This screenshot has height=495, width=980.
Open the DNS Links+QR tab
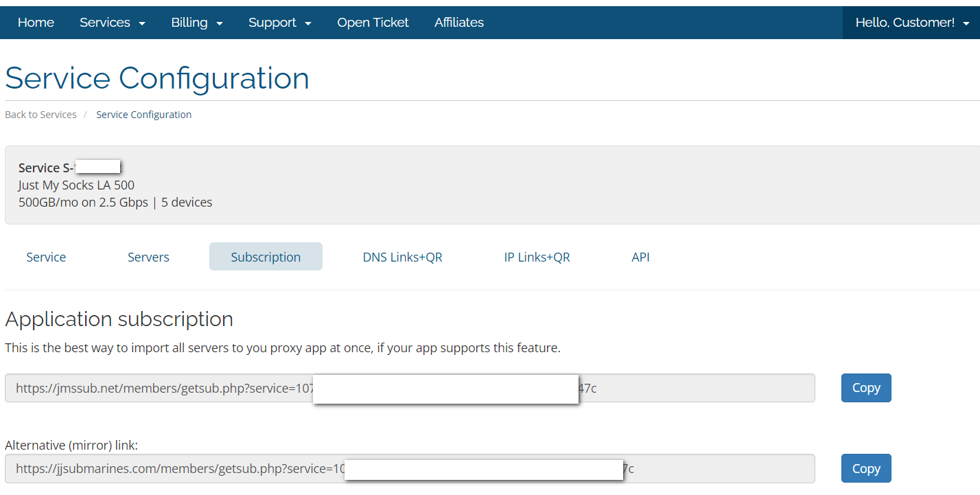point(403,257)
